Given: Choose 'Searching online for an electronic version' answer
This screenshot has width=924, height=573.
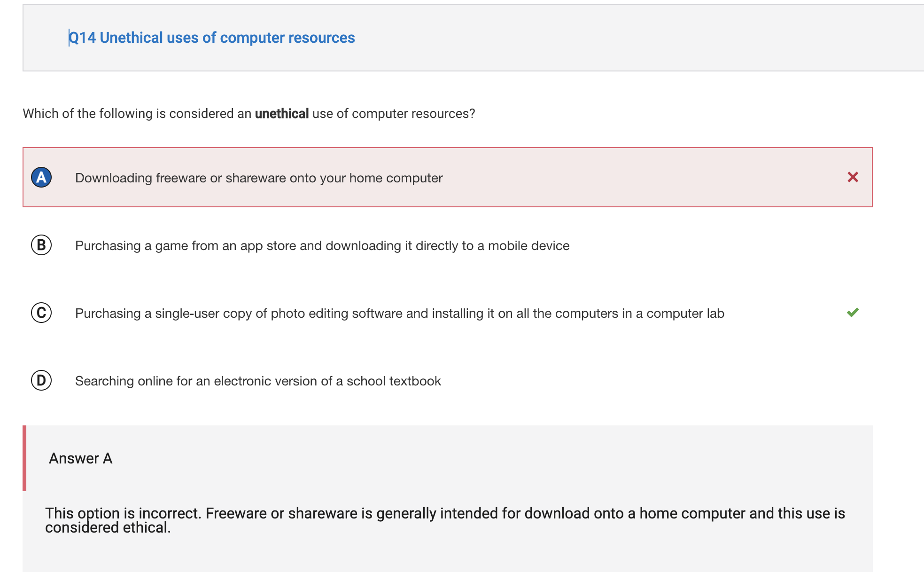Looking at the screenshot, I should 258,381.
